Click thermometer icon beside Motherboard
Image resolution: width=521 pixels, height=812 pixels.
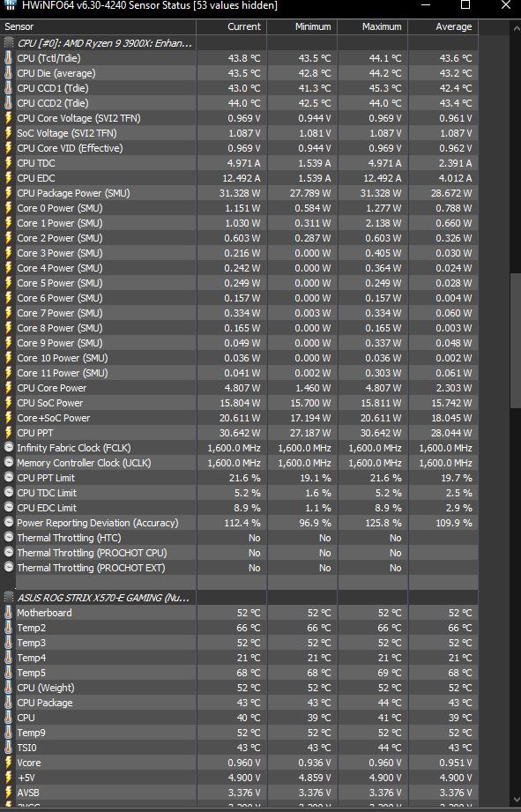pos(8,613)
